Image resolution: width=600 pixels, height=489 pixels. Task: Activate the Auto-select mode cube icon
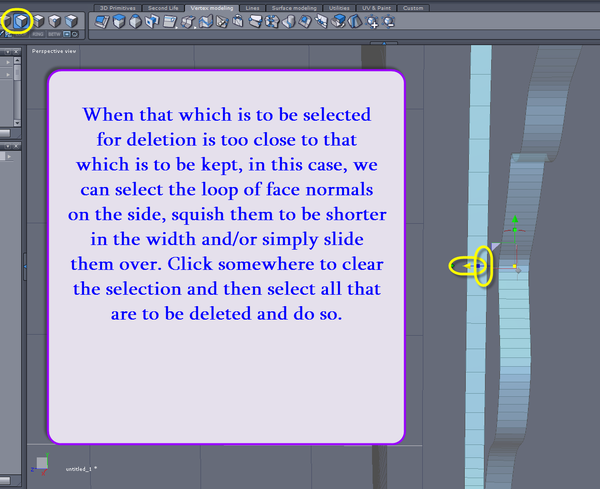[71, 21]
